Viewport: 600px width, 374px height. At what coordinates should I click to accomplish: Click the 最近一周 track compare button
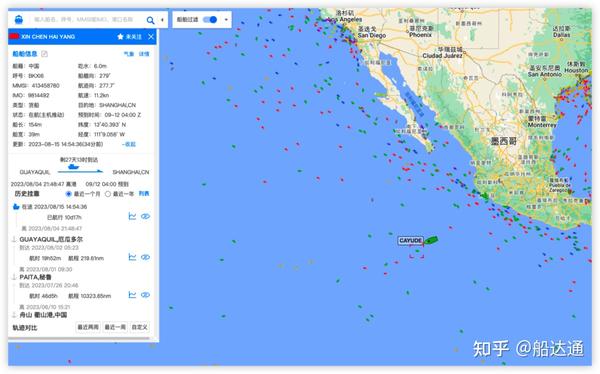coord(115,327)
